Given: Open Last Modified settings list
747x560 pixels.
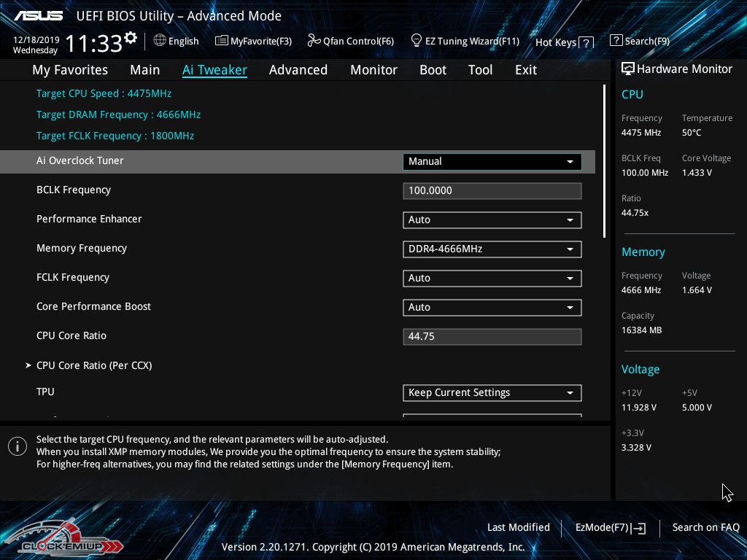Looking at the screenshot, I should (518, 528).
